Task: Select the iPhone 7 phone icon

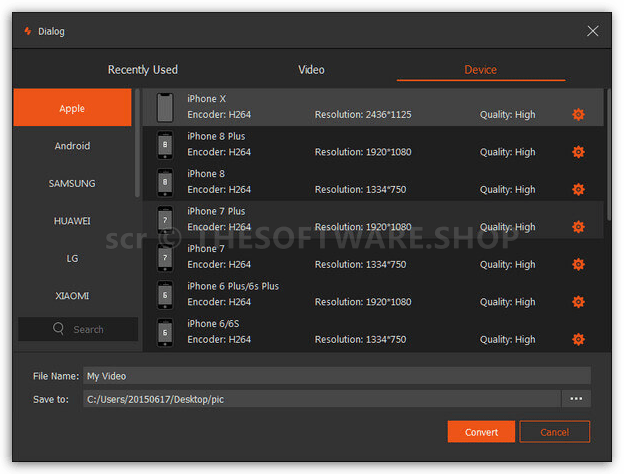Action: (165, 257)
